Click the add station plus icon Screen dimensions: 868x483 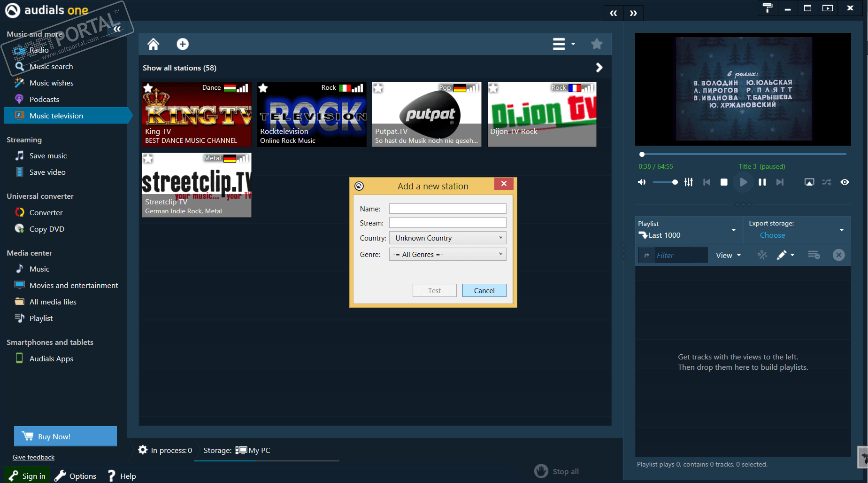pos(183,44)
